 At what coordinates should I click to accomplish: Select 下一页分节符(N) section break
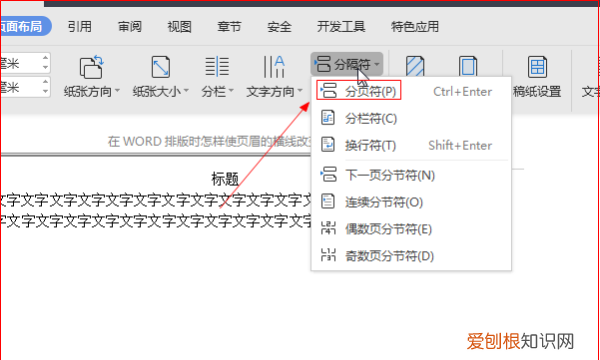(411, 176)
